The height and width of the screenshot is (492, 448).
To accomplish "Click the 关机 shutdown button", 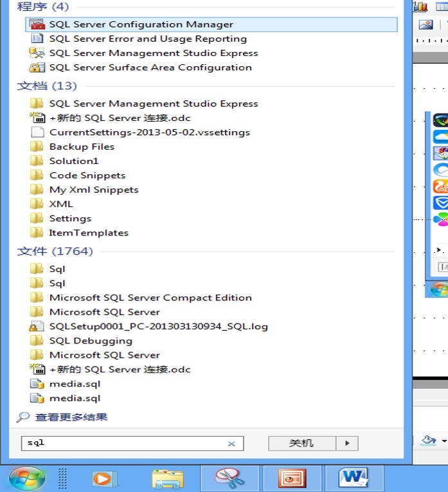I will pyautogui.click(x=301, y=443).
